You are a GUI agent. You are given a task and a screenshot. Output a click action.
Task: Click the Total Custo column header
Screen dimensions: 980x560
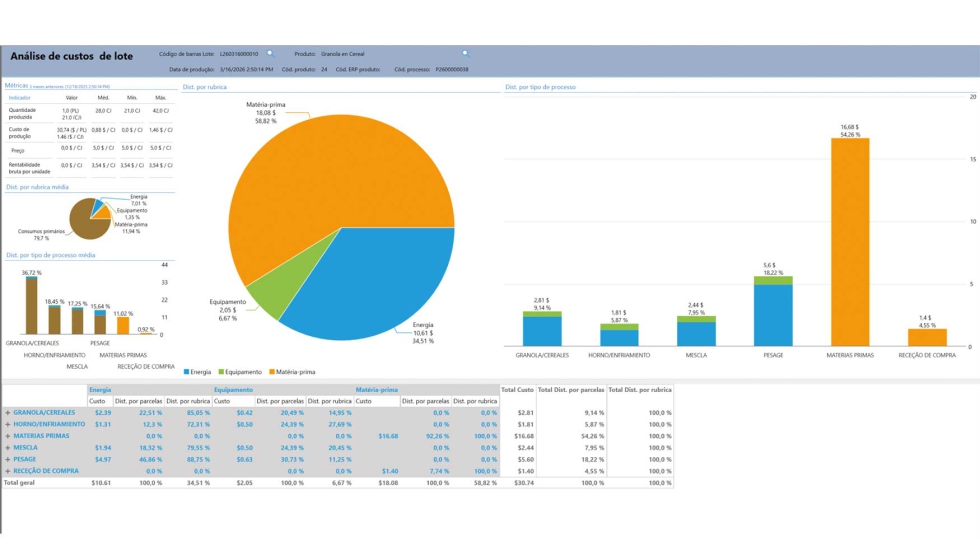tap(517, 389)
